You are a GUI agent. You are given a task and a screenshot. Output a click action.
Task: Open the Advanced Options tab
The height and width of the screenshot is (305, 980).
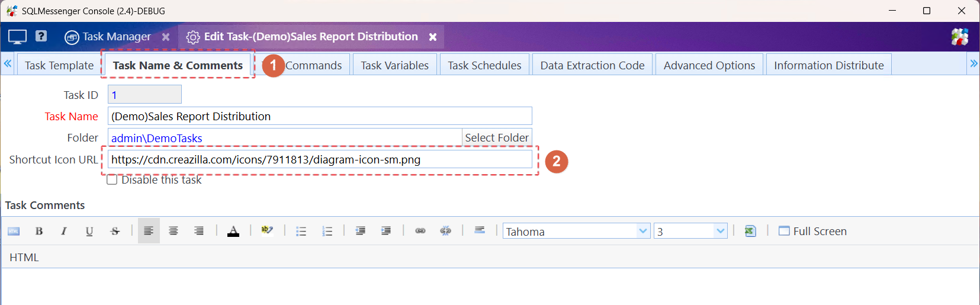[709, 65]
